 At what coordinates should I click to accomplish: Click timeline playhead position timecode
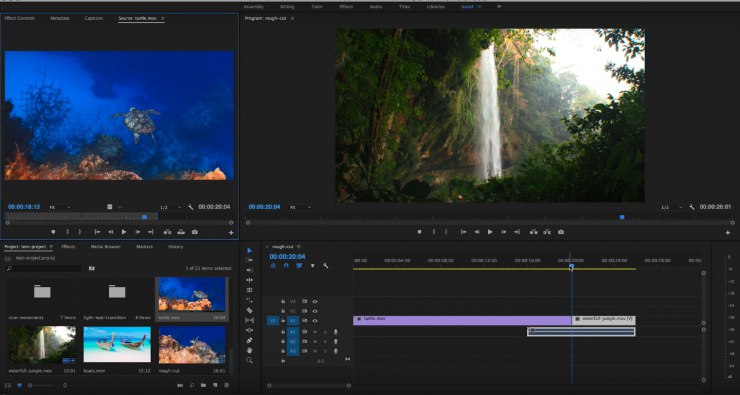tap(287, 257)
